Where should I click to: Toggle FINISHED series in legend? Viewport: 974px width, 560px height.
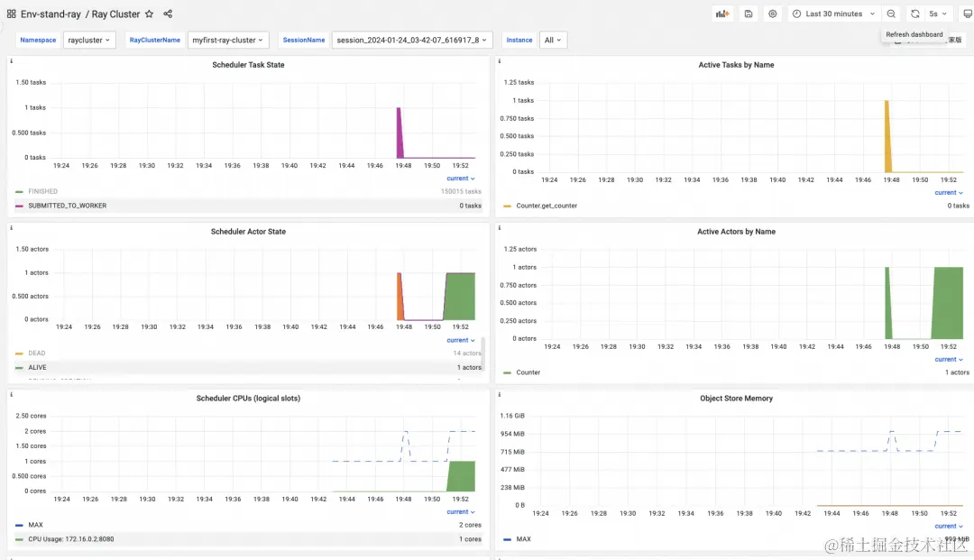pyautogui.click(x=43, y=191)
